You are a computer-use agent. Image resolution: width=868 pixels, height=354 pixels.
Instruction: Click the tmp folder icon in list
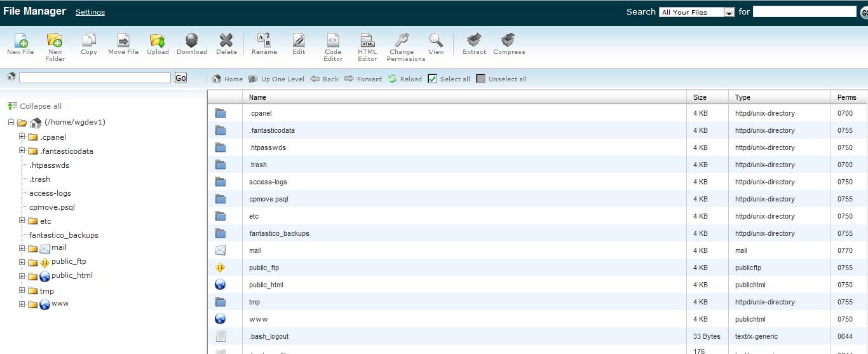point(220,302)
